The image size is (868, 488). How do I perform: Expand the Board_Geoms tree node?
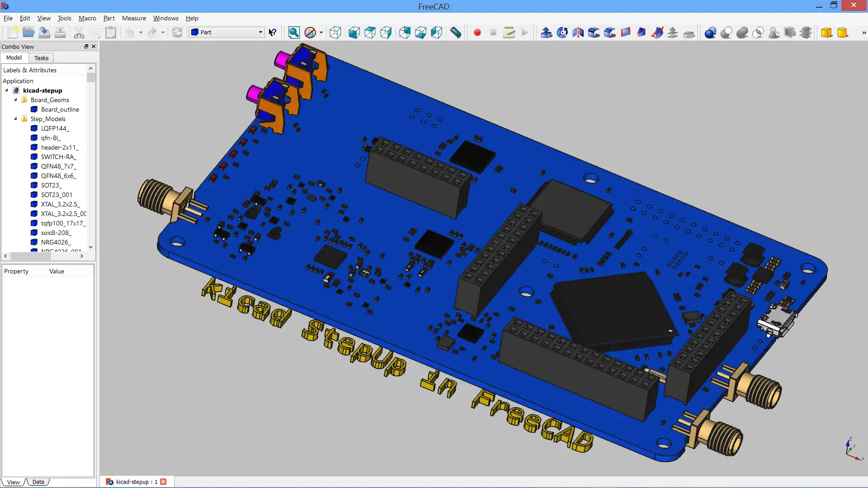tap(15, 99)
